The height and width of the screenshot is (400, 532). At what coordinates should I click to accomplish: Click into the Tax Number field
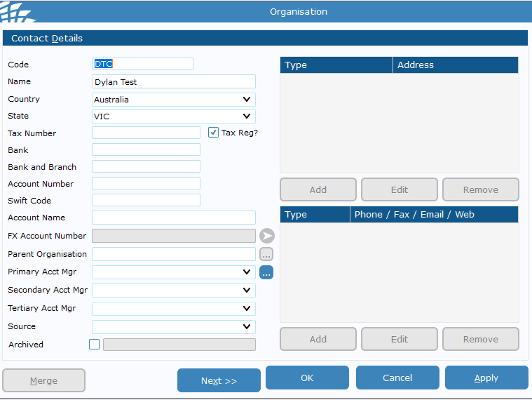coord(146,133)
